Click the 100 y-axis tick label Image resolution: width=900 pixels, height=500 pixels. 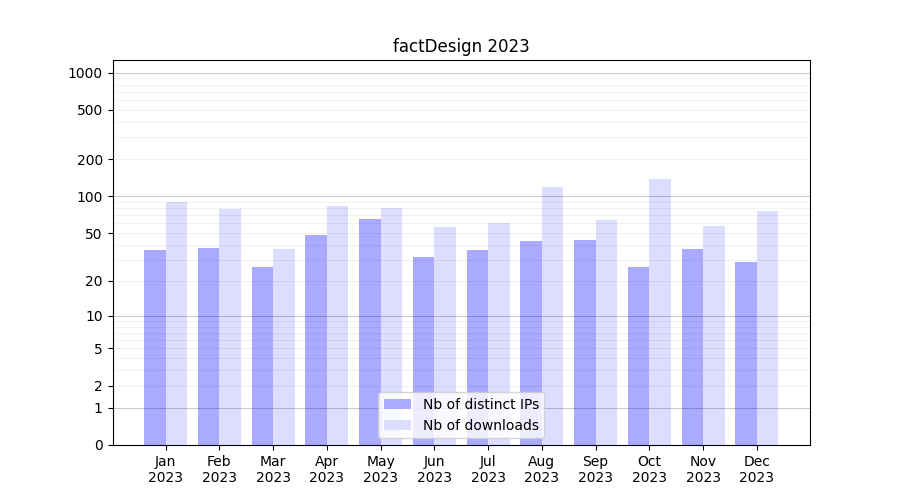[89, 197]
